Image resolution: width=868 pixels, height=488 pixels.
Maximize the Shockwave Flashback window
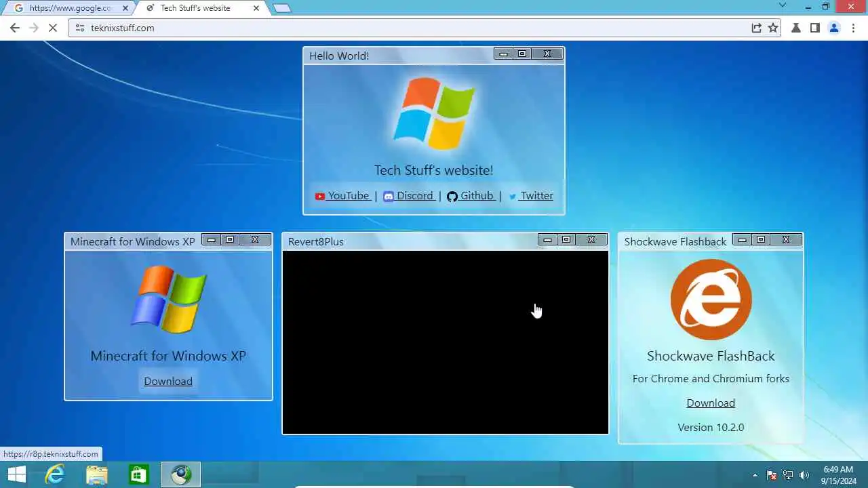tap(761, 239)
